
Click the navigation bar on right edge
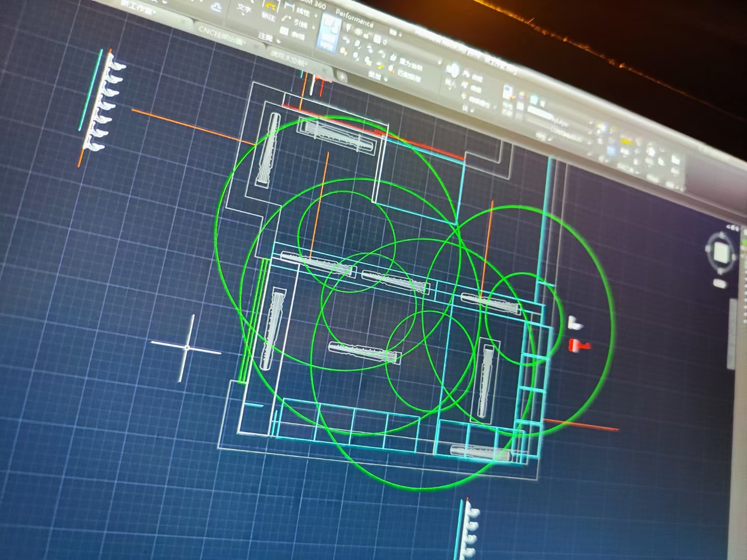(733, 332)
